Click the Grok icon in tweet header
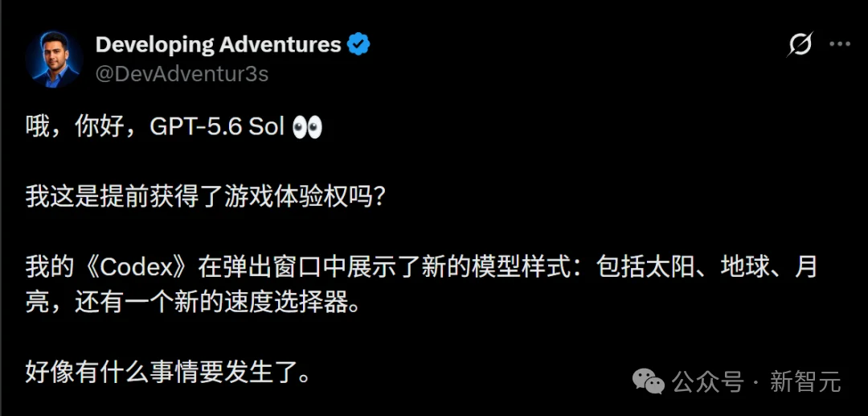Image resolution: width=868 pixels, height=416 pixels. pos(800,44)
